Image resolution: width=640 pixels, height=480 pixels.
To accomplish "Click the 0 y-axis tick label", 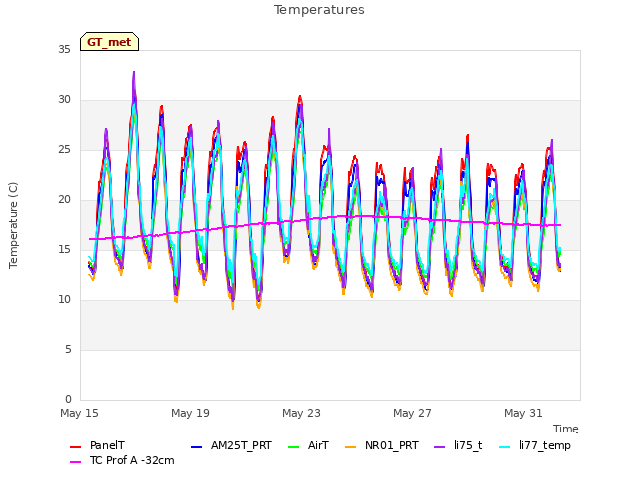I will (68, 399).
